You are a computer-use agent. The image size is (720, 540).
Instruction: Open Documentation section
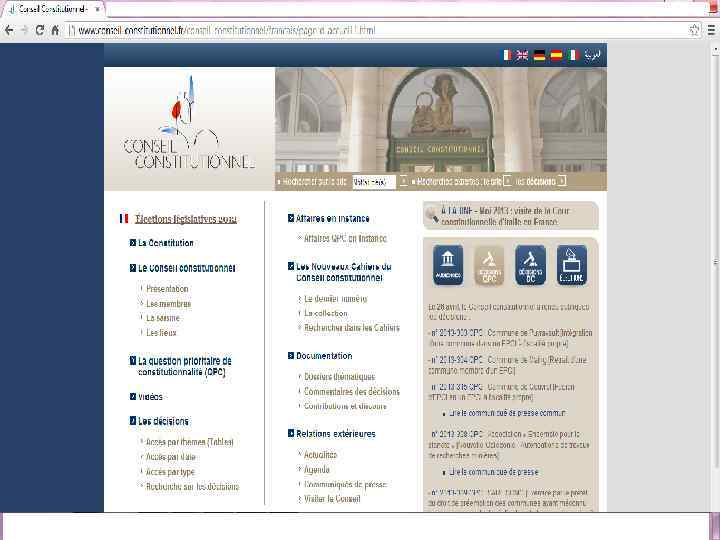click(x=324, y=356)
